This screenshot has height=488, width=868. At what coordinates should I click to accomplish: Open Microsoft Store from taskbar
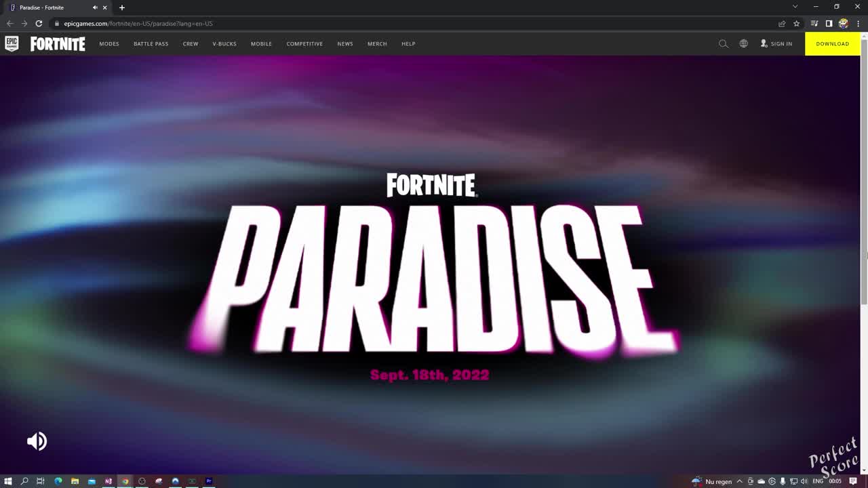92,481
